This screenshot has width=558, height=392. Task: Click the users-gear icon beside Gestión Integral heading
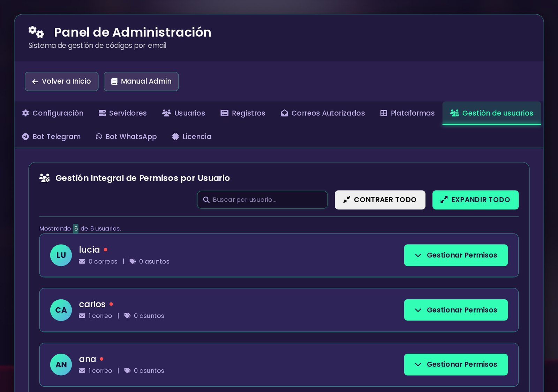coord(45,178)
